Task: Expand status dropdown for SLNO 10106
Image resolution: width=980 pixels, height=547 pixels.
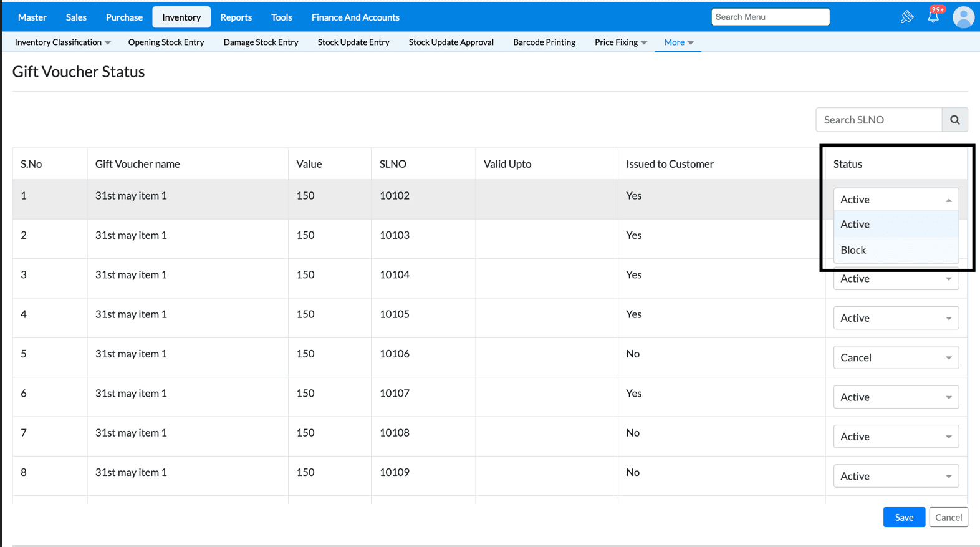Action: [895, 357]
